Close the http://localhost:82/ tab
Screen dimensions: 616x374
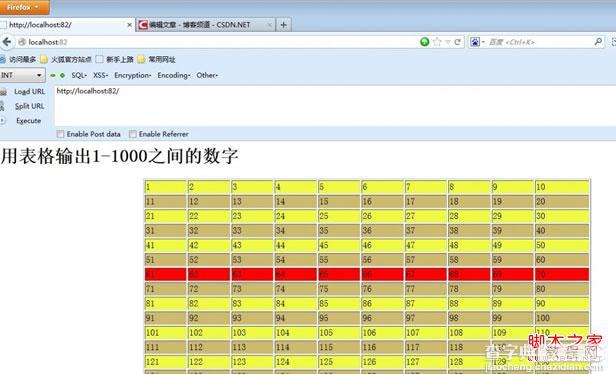pos(129,25)
